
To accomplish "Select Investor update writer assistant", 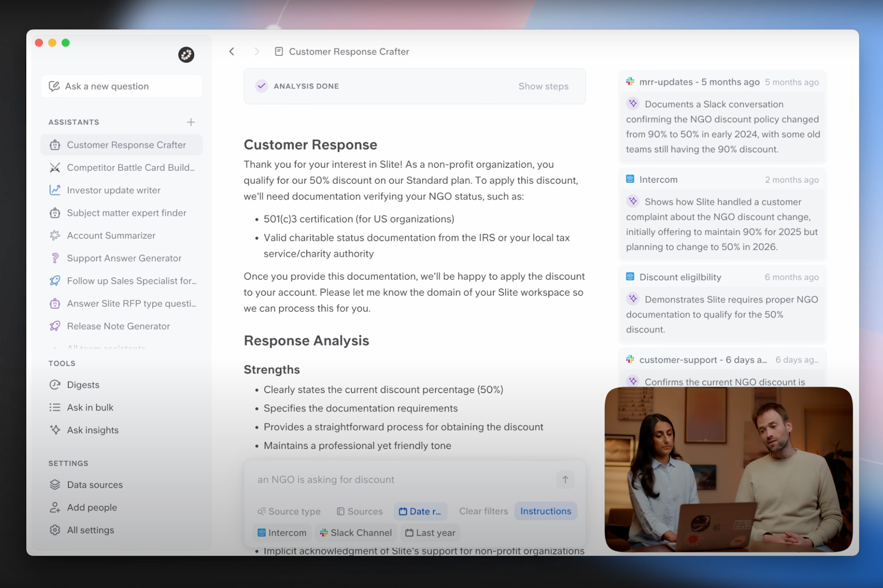I will click(x=113, y=190).
